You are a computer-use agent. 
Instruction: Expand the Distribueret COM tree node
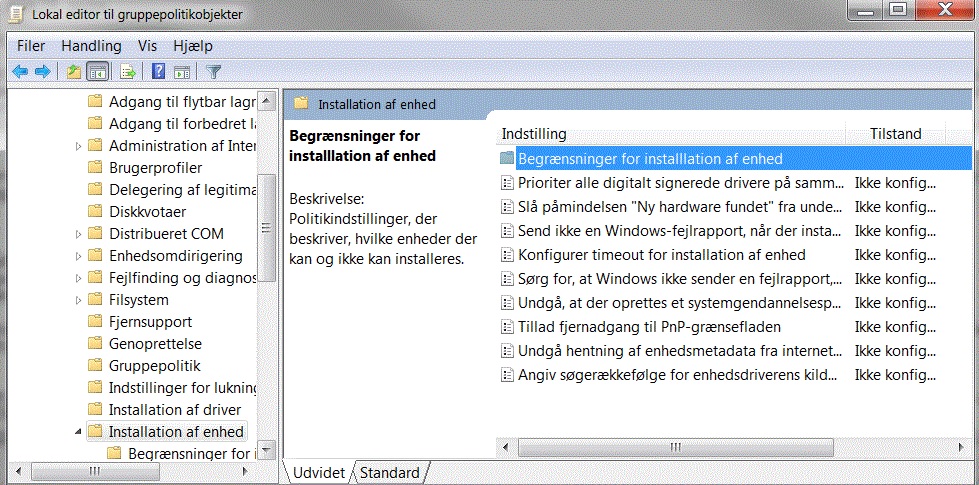[78, 235]
